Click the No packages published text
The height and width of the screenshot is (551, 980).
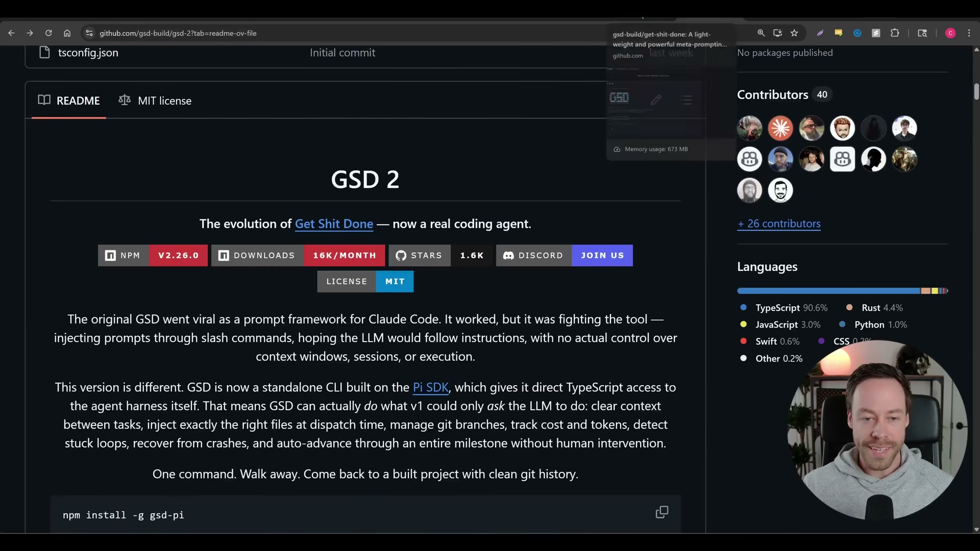(x=785, y=53)
